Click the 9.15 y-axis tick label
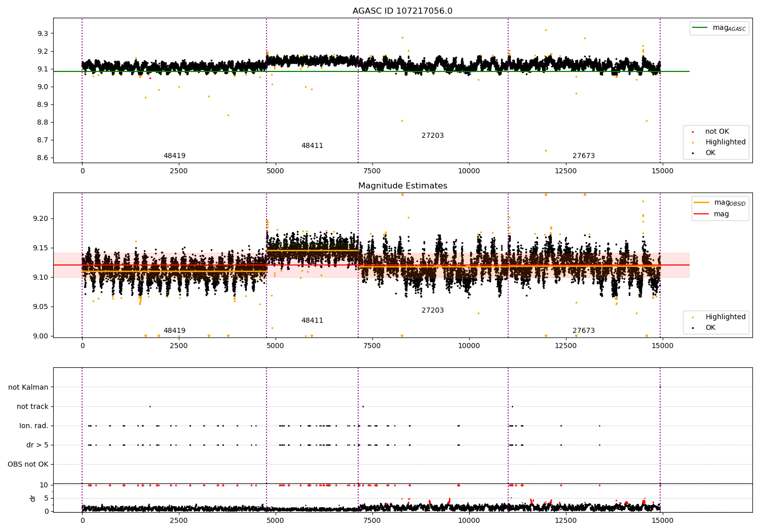The image size is (760, 532). tap(41, 248)
